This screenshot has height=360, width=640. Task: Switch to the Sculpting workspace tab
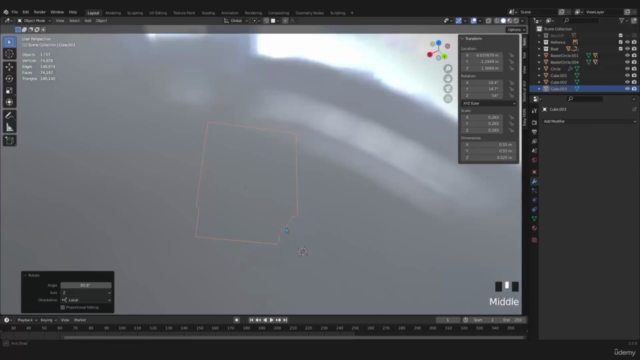135,13
